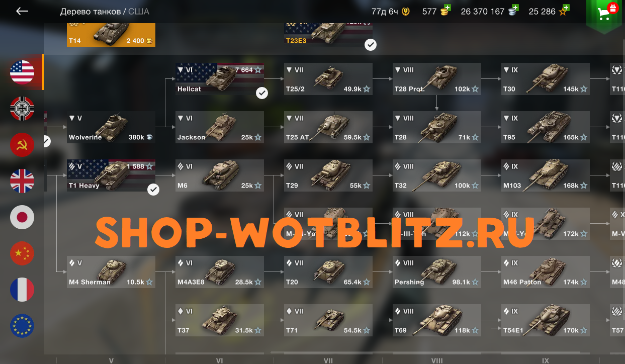Viewport: 625px width, 364px height.
Task: Choose the China flag nation
Action: pos(22,253)
